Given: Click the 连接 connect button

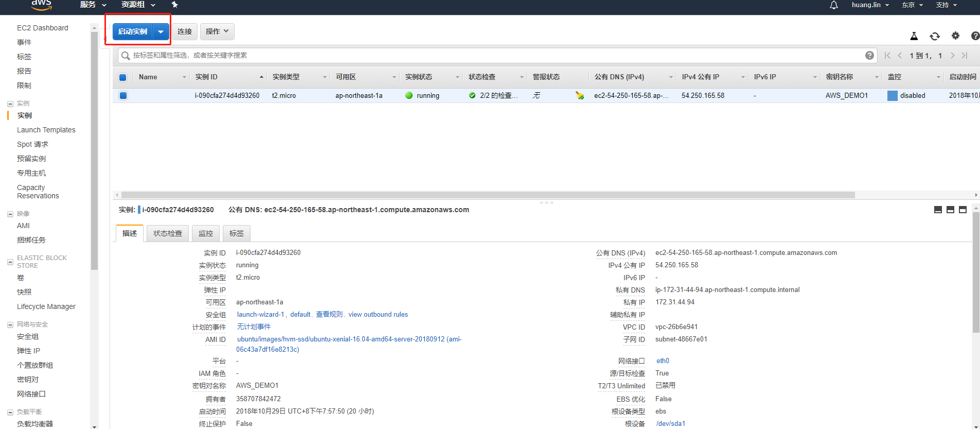Looking at the screenshot, I should click(x=185, y=31).
